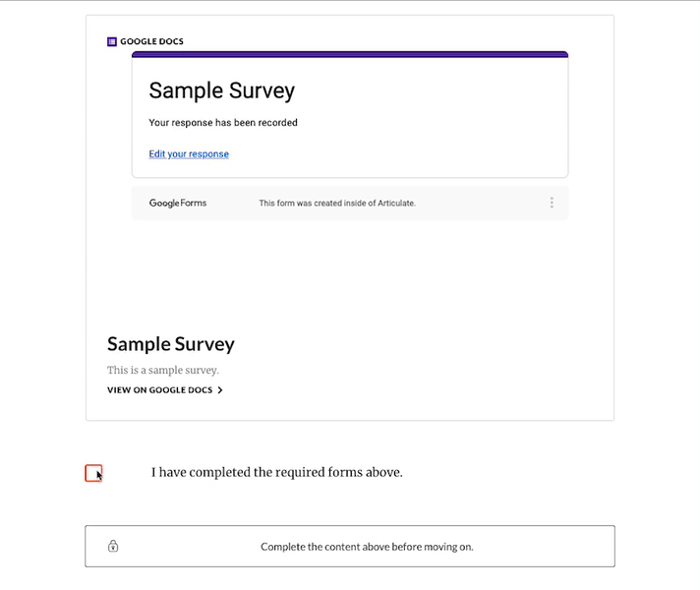Click the purple banner atop the survey card
700x590 pixels.
tap(350, 54)
